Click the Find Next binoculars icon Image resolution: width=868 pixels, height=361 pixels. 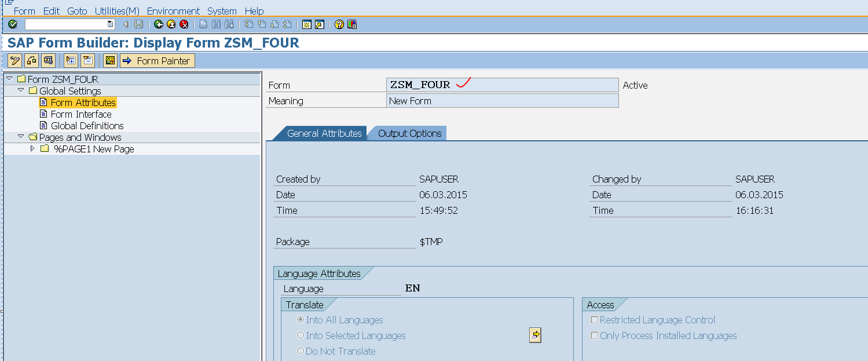tap(229, 24)
